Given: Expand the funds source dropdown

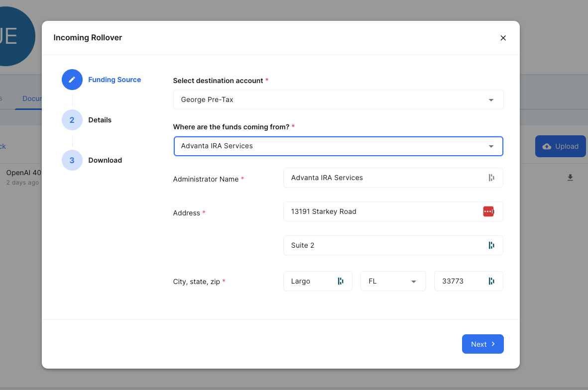Looking at the screenshot, I should coord(338,146).
